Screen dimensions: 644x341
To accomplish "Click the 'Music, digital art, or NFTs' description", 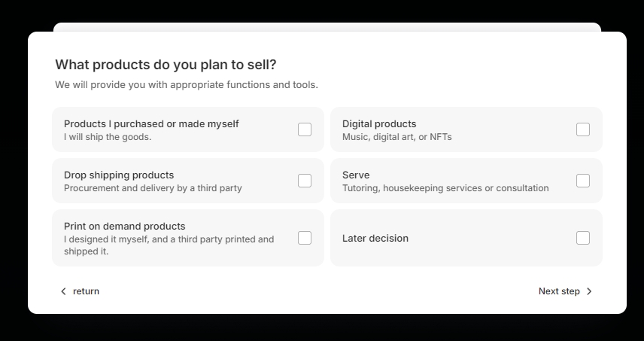I will pyautogui.click(x=397, y=137).
